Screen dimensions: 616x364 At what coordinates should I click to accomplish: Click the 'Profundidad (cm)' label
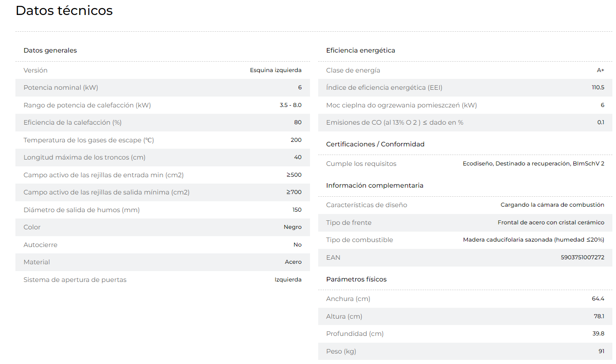tap(355, 334)
